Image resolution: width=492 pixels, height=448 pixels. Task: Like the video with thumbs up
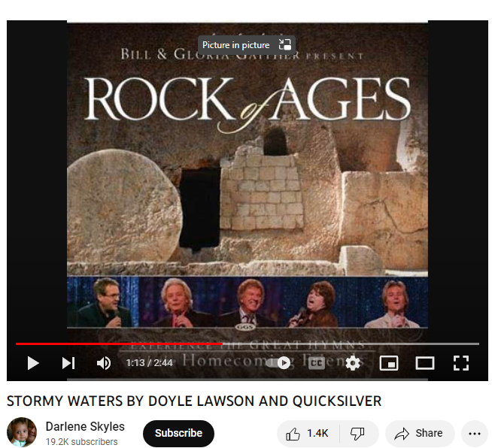coord(308,434)
